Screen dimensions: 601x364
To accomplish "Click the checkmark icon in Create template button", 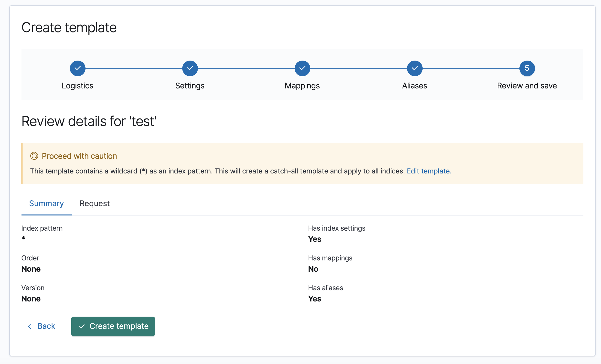I will pyautogui.click(x=82, y=326).
